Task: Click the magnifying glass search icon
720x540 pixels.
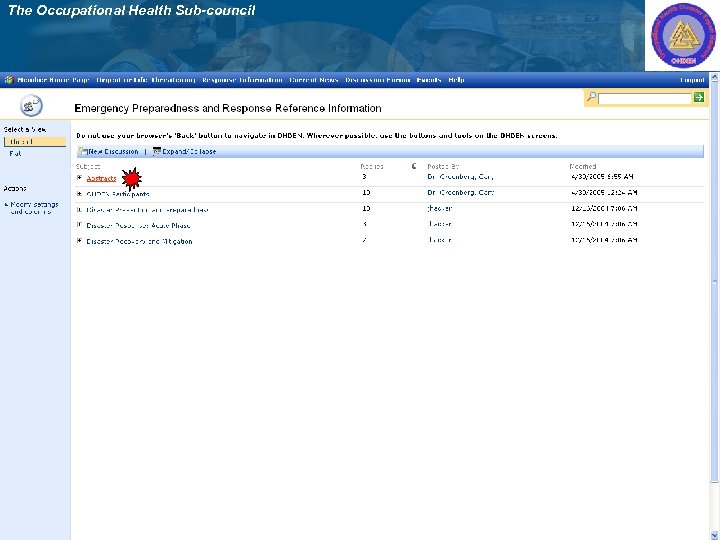Action: click(x=591, y=97)
